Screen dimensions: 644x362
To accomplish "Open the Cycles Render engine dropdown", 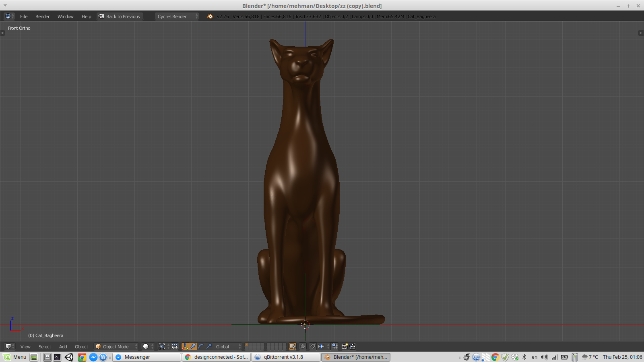I will (x=176, y=16).
